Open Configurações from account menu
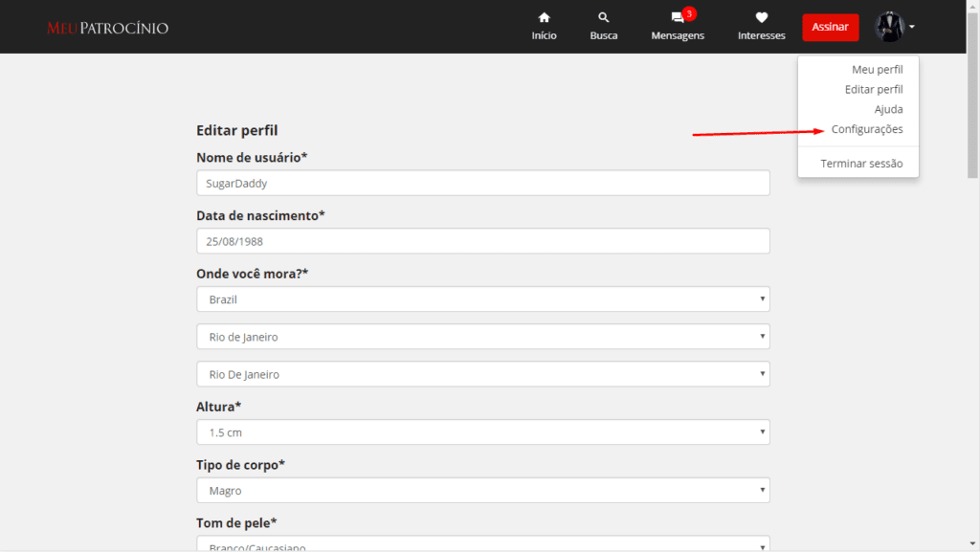 click(867, 129)
